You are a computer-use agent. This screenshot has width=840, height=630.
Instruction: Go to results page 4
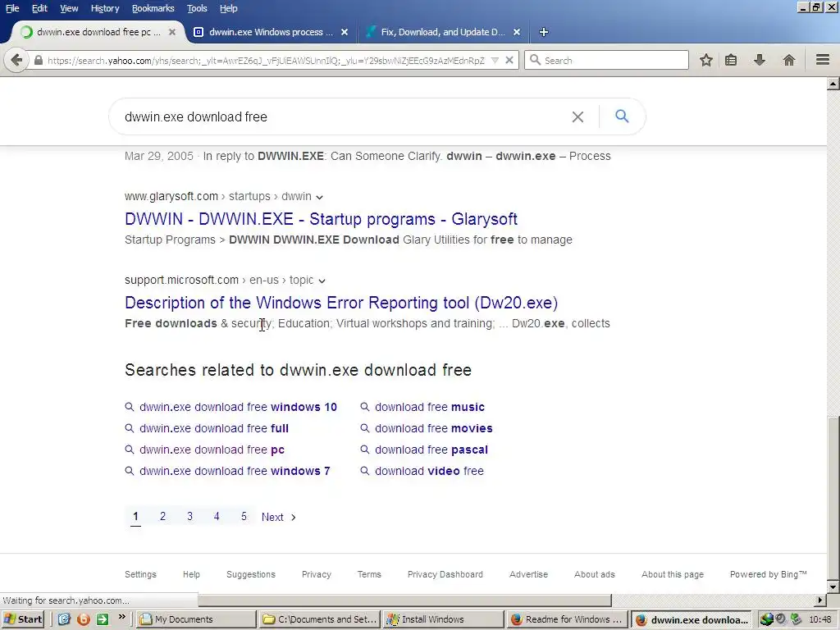(217, 517)
